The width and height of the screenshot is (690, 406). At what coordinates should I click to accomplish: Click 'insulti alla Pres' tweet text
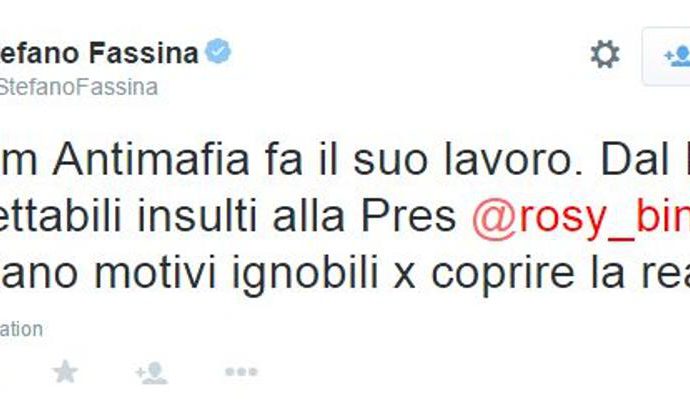tap(297, 216)
